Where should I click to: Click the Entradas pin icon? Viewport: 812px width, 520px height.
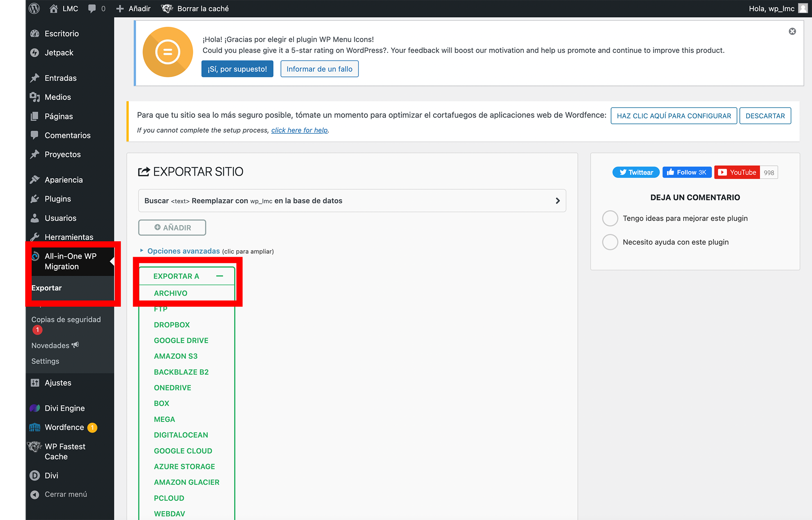[35, 78]
